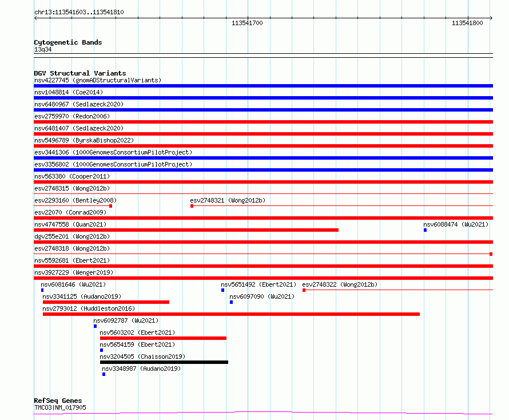Click the right arrow of the ruler
Screen dimensions: 509x420
tap(491, 18)
